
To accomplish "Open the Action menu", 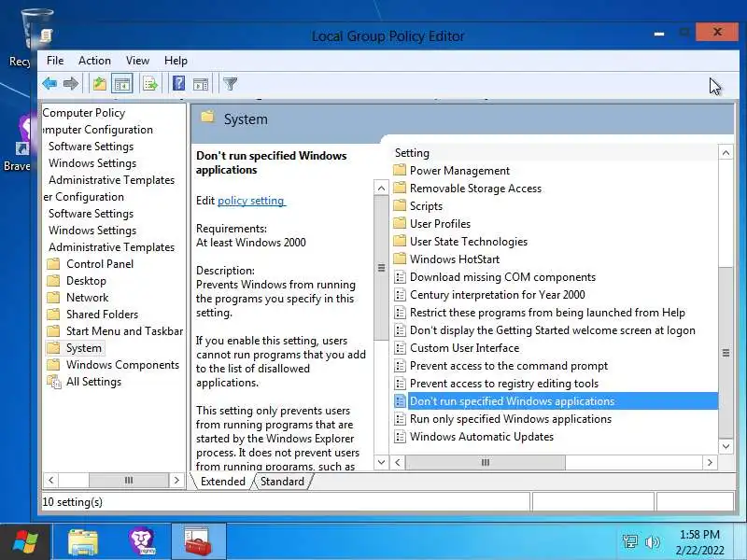I will [x=94, y=61].
